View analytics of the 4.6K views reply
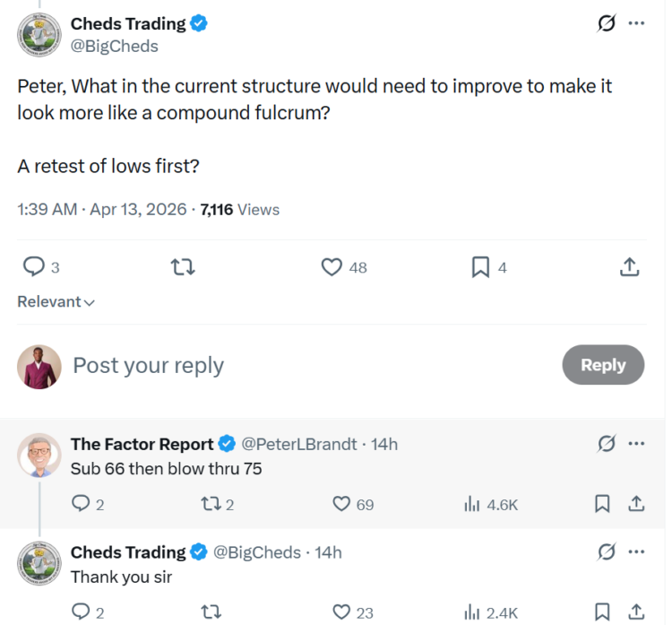Image resolution: width=672 pixels, height=625 pixels. (x=472, y=504)
